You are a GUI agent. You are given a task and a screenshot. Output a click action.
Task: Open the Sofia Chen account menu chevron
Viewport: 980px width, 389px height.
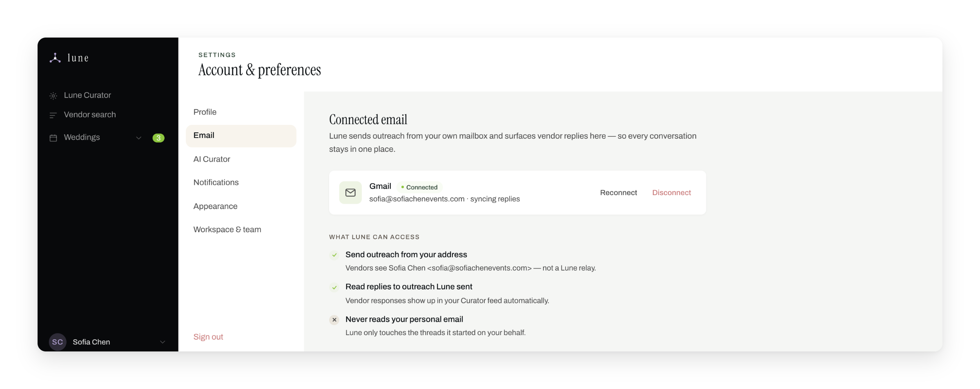[x=163, y=342]
